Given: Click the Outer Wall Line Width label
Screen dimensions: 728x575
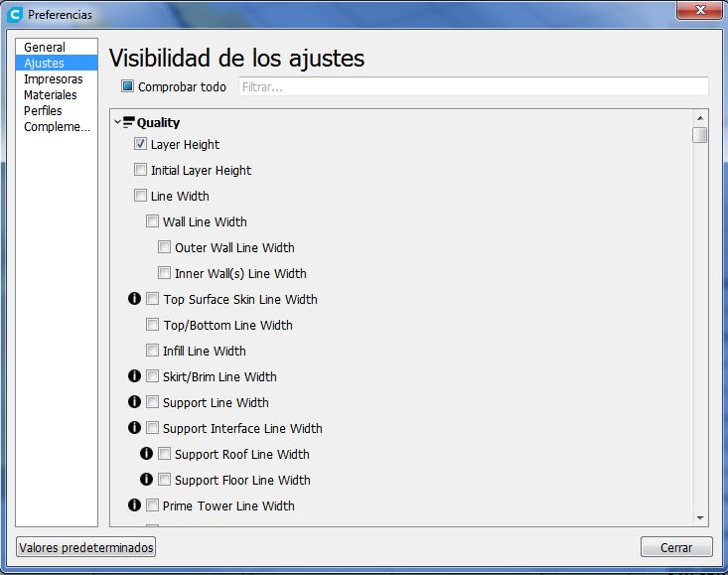Looking at the screenshot, I should coord(234,248).
